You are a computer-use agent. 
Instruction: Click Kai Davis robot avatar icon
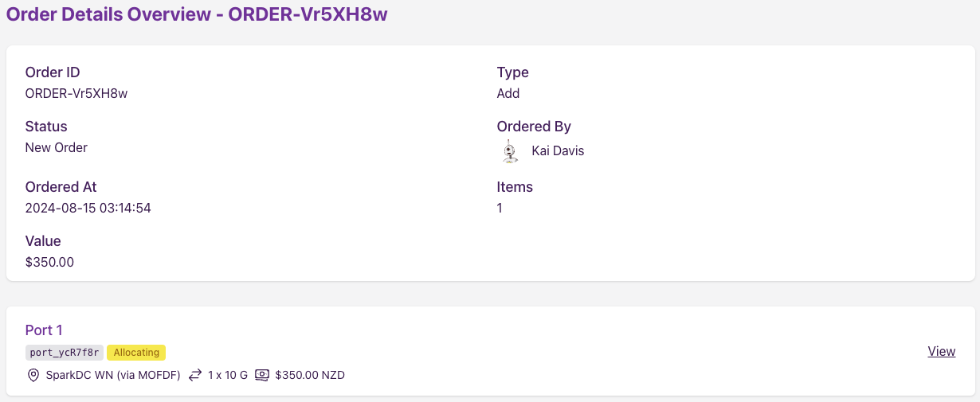[510, 151]
